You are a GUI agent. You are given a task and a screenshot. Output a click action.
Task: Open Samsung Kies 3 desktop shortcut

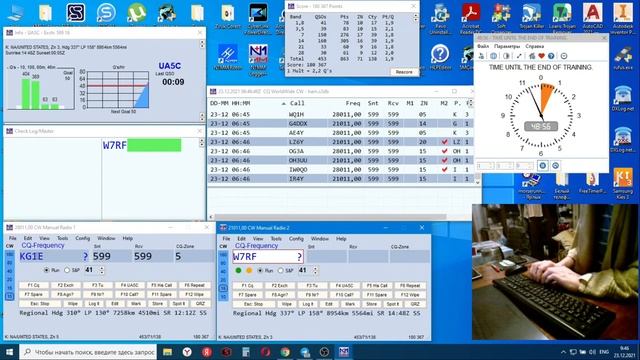pyautogui.click(x=623, y=184)
